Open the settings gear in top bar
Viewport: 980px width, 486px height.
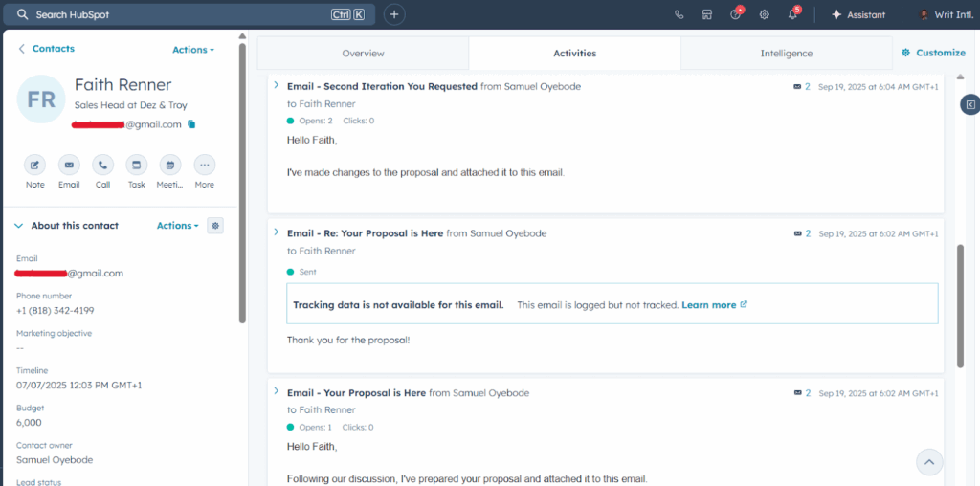pos(764,14)
